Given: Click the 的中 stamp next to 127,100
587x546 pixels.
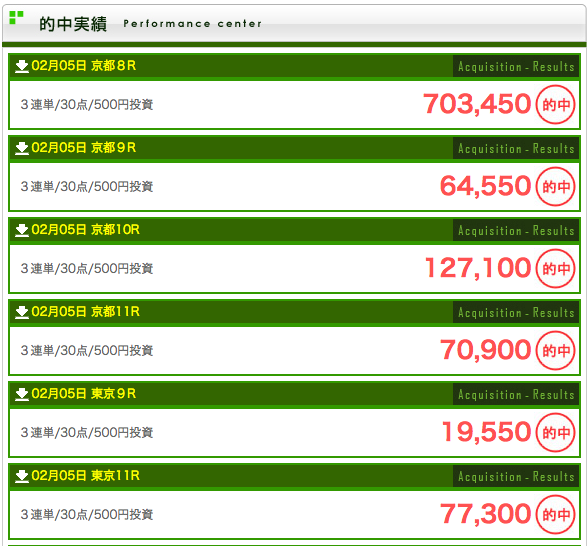Looking at the screenshot, I should [x=556, y=269].
